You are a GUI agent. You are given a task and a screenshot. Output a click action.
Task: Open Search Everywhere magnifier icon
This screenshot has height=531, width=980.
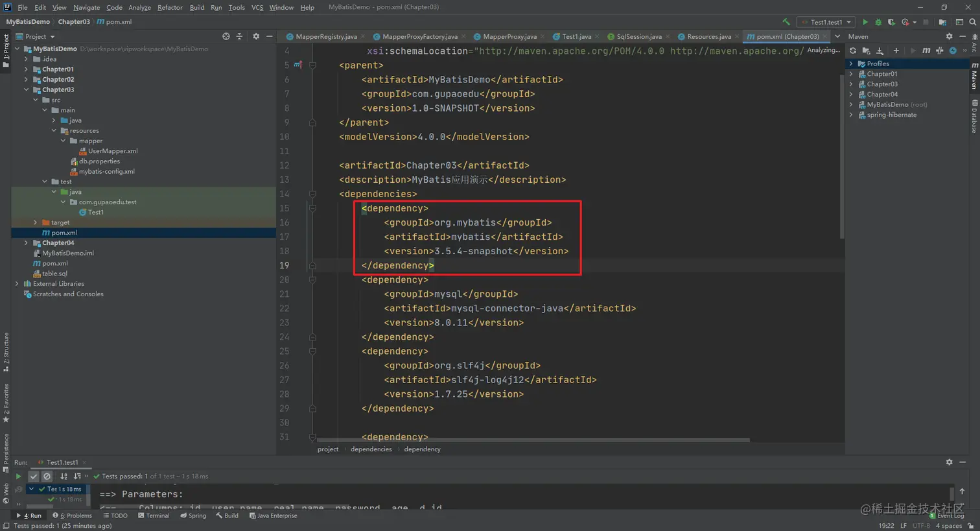pos(972,22)
